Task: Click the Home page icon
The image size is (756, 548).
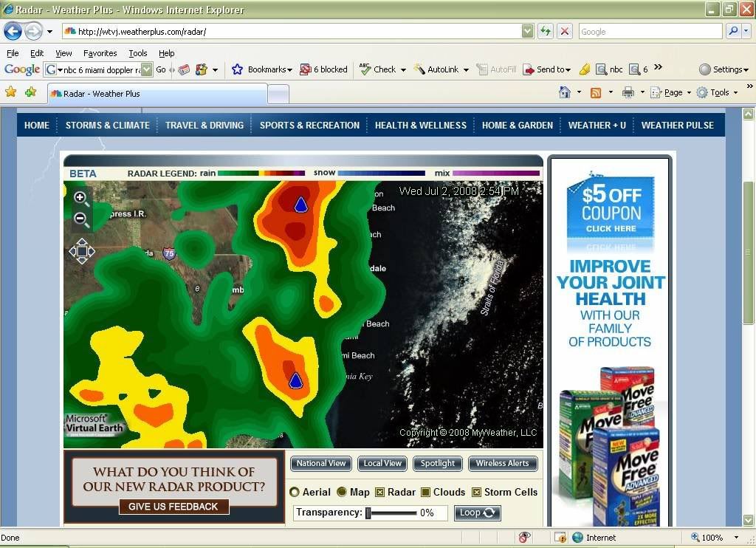Action: click(564, 92)
